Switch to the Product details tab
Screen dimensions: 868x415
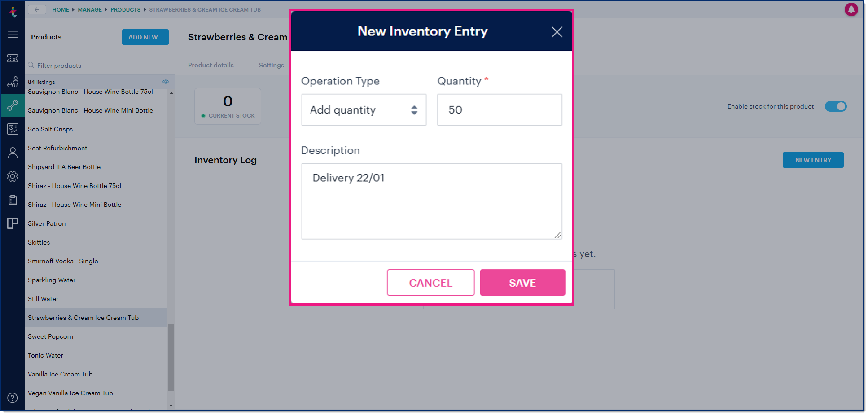point(211,65)
